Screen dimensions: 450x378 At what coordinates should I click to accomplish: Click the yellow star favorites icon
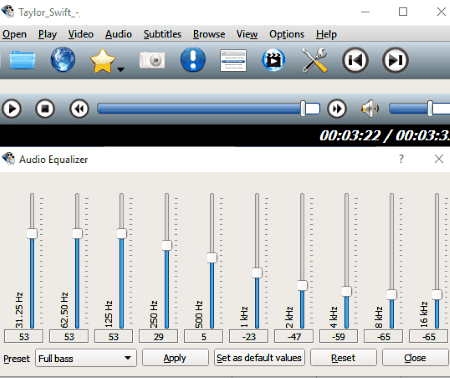[102, 61]
